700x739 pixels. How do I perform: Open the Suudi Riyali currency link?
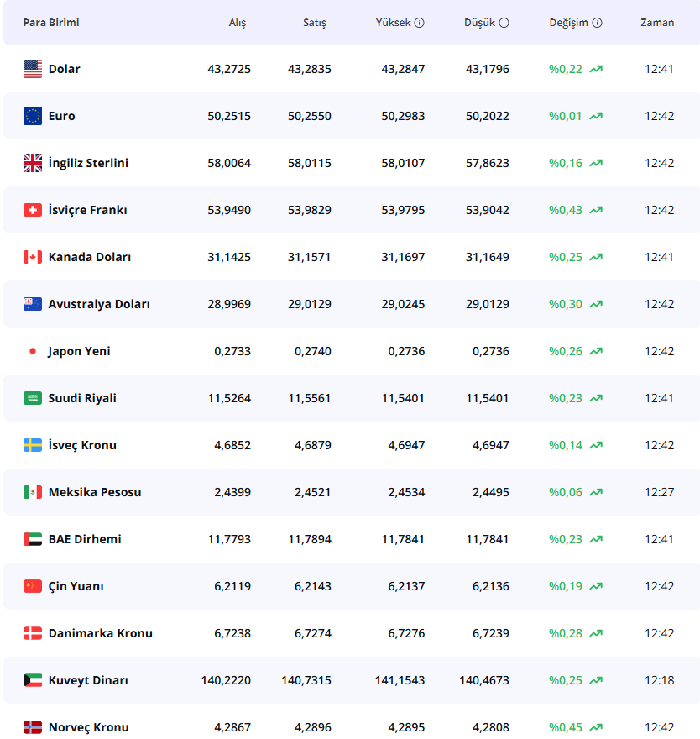click(82, 398)
